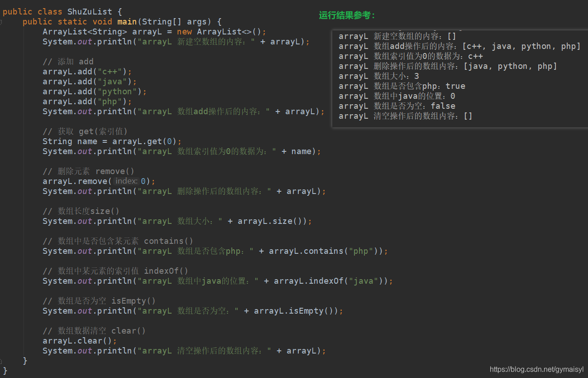Click the println line with arrayL.indexOf("java")
Screen dimensions: 588x378
click(218, 281)
